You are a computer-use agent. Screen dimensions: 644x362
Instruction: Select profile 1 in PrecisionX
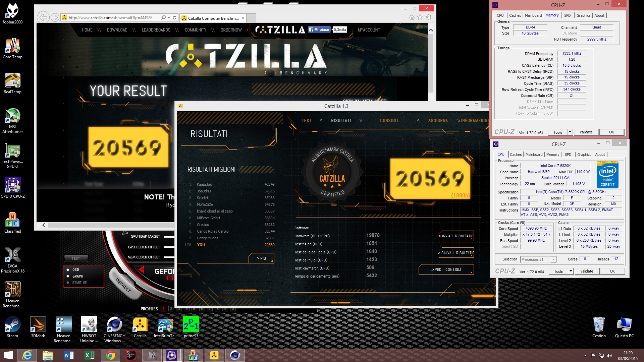click(x=163, y=309)
